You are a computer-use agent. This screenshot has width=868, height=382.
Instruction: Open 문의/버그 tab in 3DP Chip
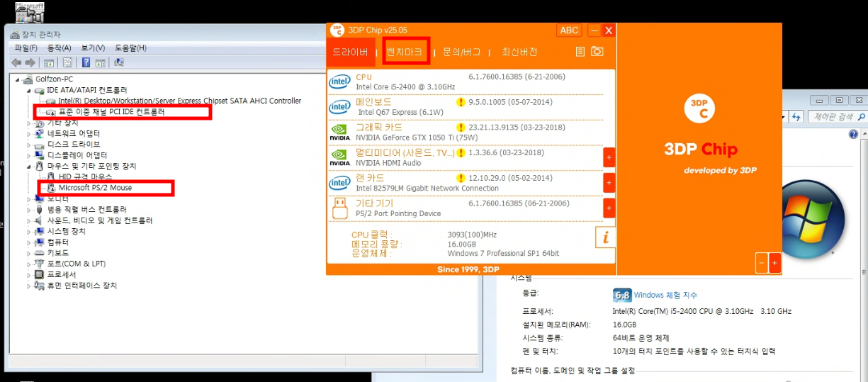(461, 52)
